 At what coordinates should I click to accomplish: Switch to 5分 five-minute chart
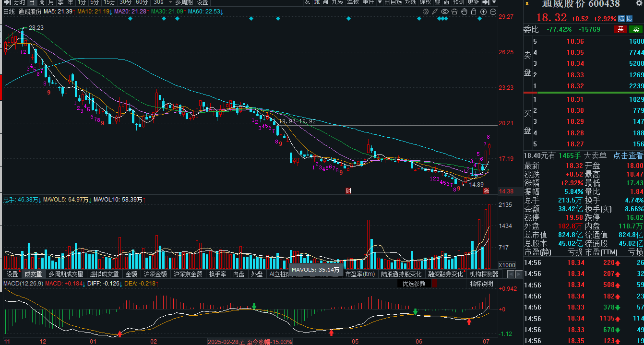click(x=95, y=2)
